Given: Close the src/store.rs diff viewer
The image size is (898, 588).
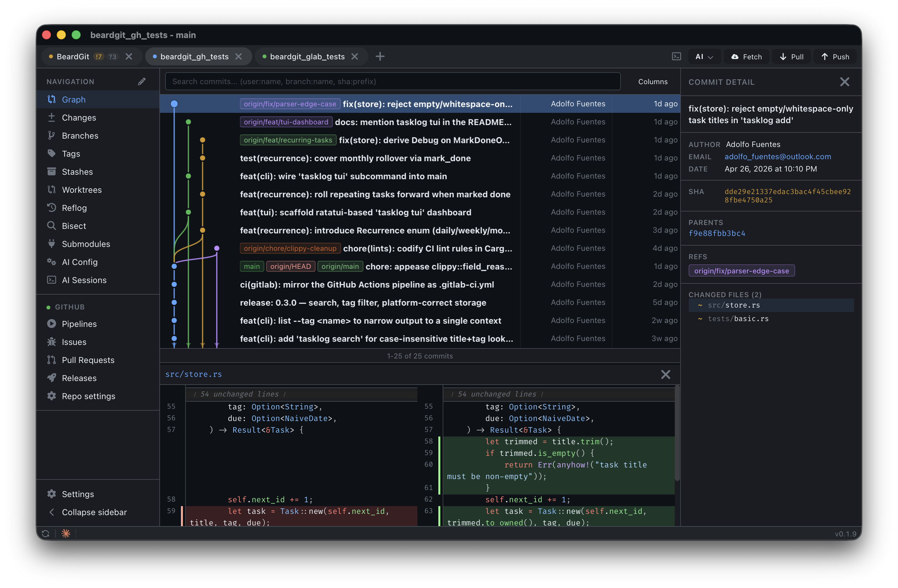Looking at the screenshot, I should (665, 375).
